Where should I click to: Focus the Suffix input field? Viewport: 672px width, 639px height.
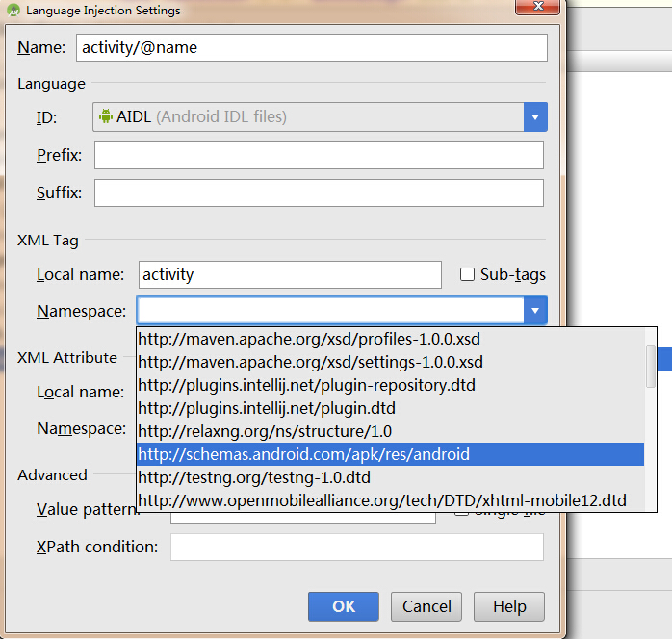coord(319,192)
